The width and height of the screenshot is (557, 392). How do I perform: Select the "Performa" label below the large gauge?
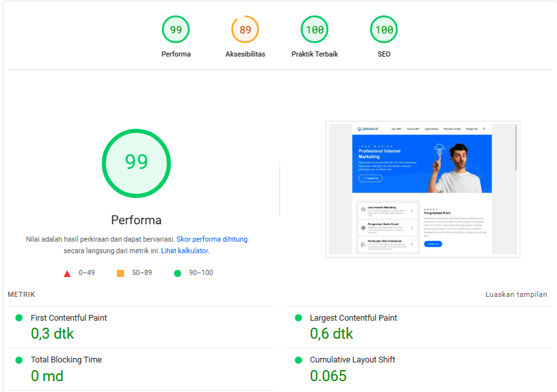136,220
